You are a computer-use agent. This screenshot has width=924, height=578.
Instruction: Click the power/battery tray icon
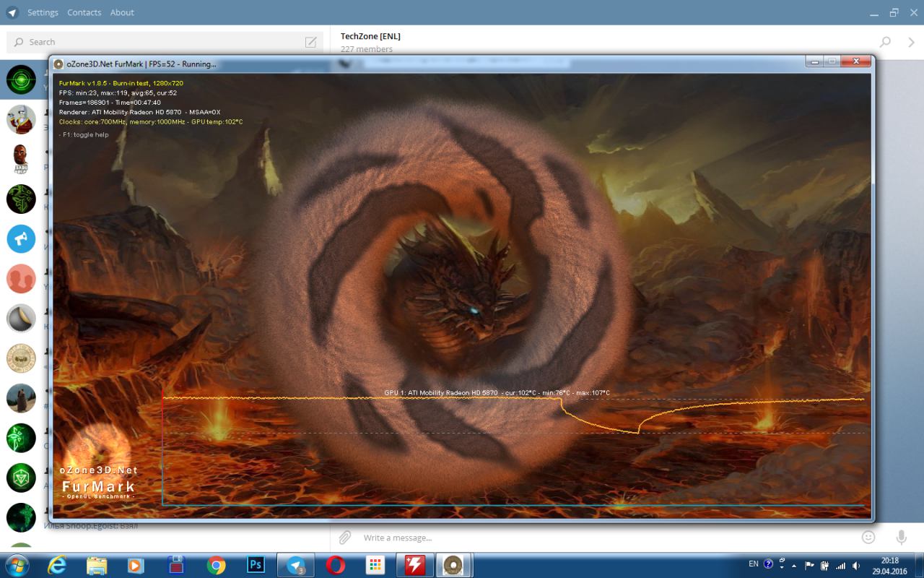[x=824, y=566]
